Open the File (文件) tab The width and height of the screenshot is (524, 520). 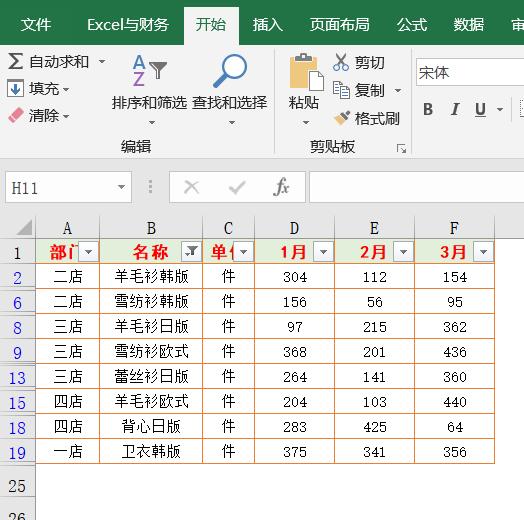point(36,25)
